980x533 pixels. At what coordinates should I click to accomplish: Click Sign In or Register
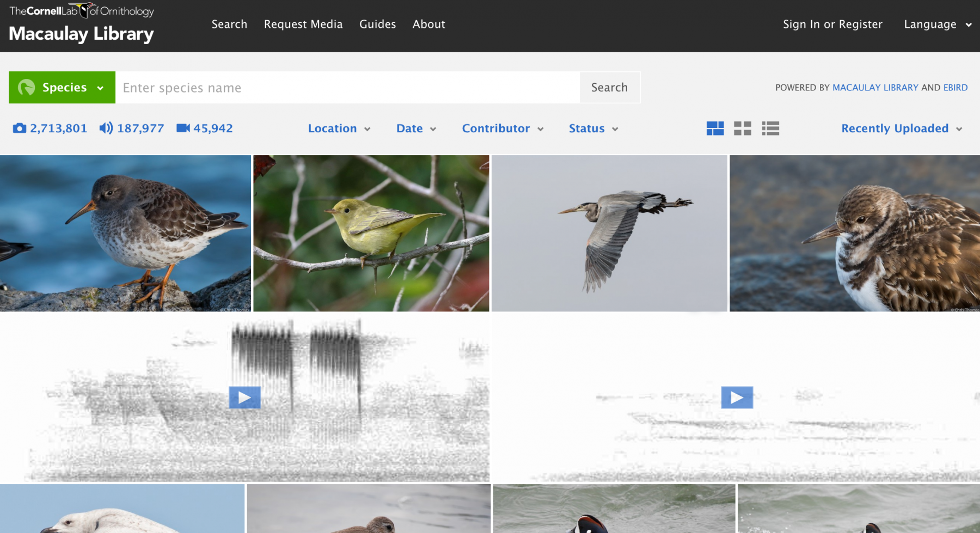(x=832, y=24)
